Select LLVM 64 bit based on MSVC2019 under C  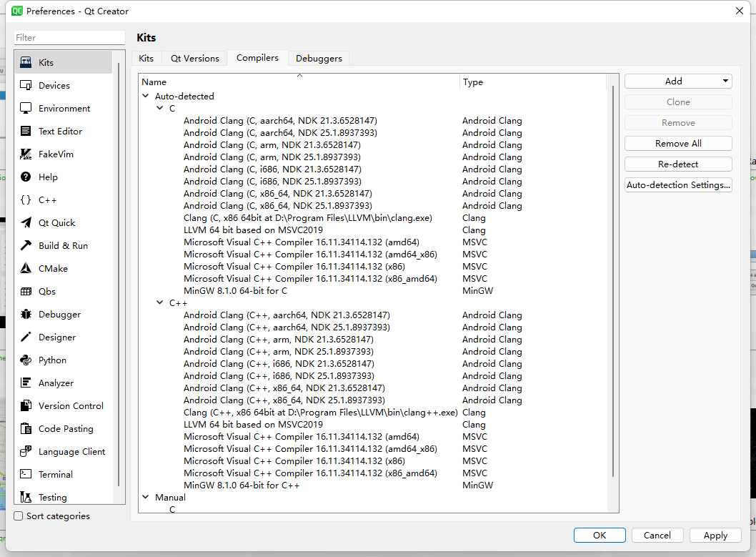[x=253, y=230]
